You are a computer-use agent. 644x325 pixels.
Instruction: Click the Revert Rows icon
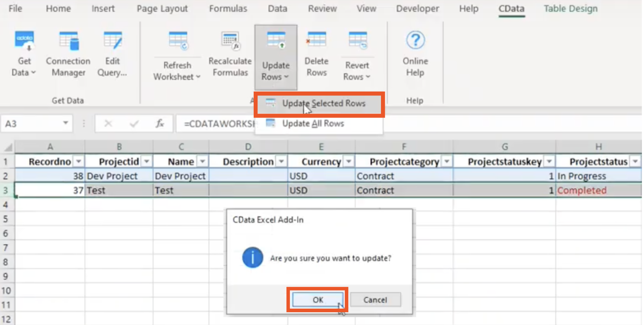click(x=357, y=40)
